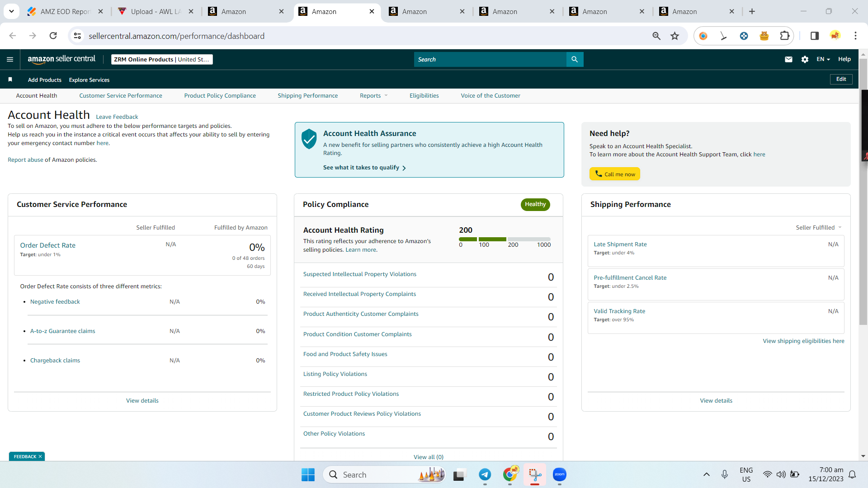
Task: Go to the Shipping Performance tab
Action: coord(308,96)
